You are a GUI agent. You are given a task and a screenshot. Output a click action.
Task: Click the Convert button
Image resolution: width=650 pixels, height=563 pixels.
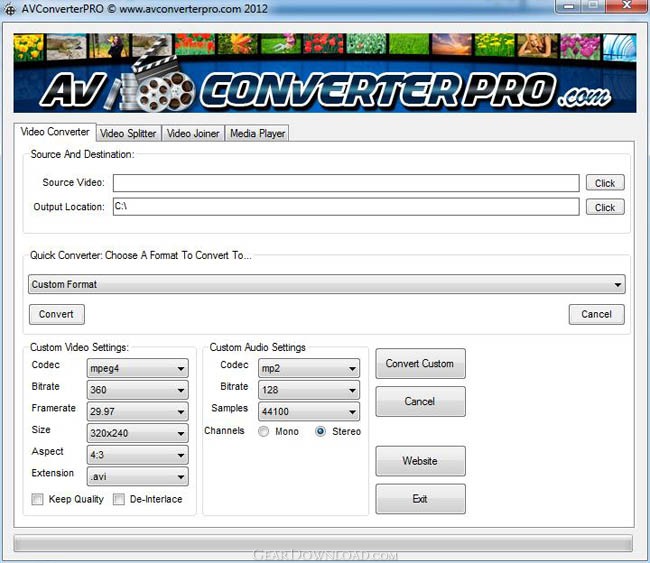(56, 314)
